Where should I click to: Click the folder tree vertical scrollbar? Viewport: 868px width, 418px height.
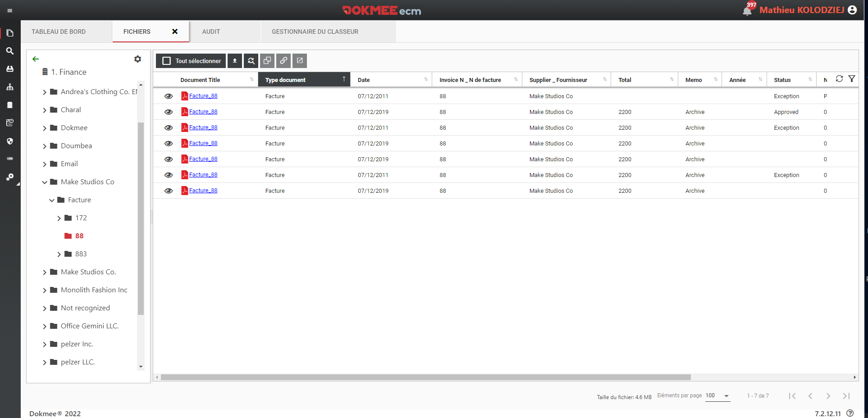tap(141, 218)
